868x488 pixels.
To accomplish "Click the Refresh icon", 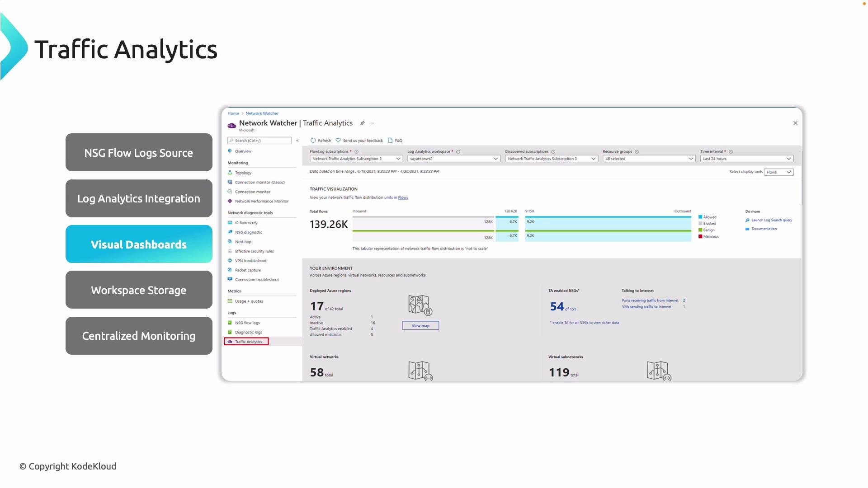I will pos(313,141).
